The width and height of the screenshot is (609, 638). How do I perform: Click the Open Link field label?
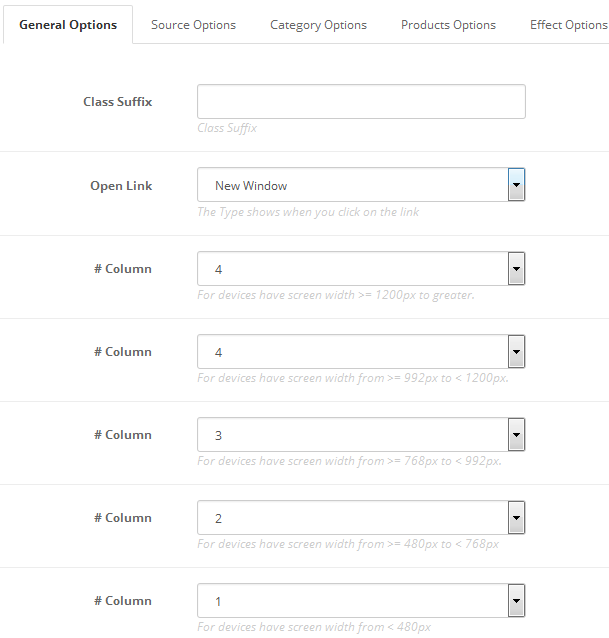[121, 186]
